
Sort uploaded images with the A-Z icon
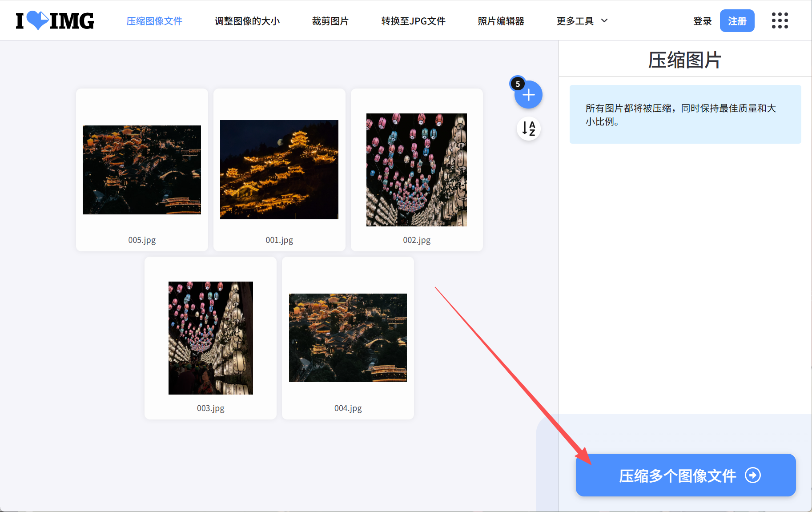click(528, 129)
